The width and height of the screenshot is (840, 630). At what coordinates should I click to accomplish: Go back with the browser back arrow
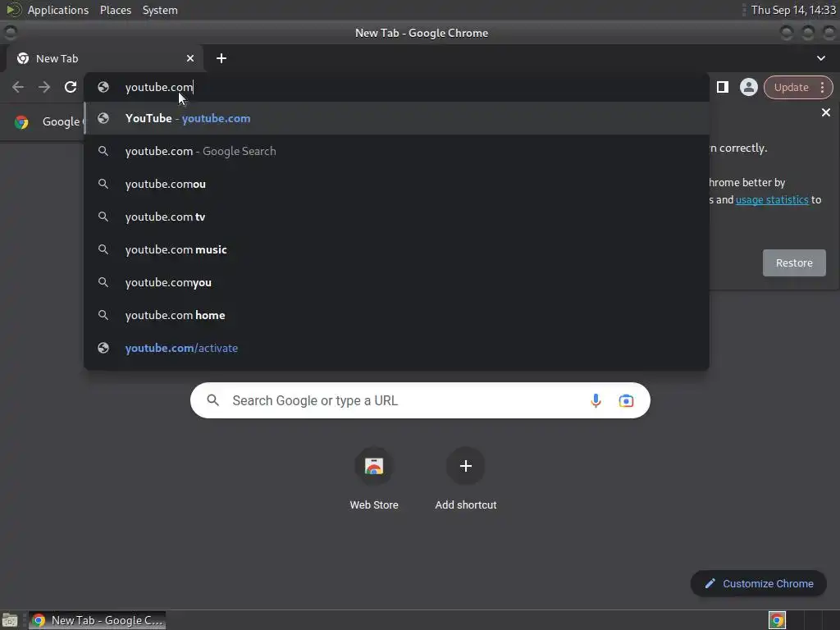tap(18, 87)
